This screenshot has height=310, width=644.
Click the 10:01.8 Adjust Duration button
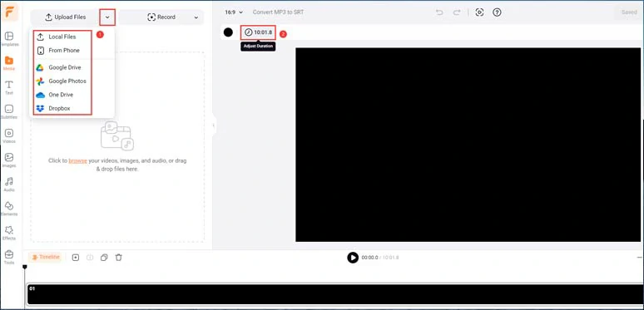(258, 32)
